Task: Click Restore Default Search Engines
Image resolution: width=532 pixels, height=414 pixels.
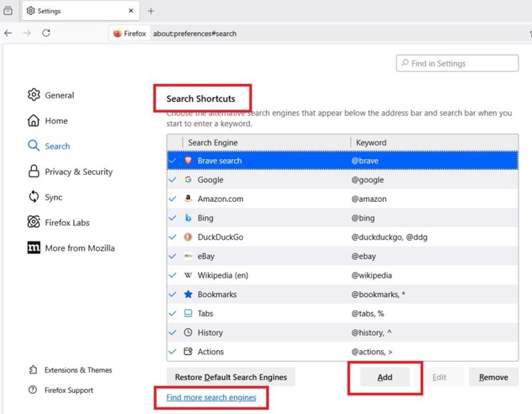Action: click(x=230, y=377)
